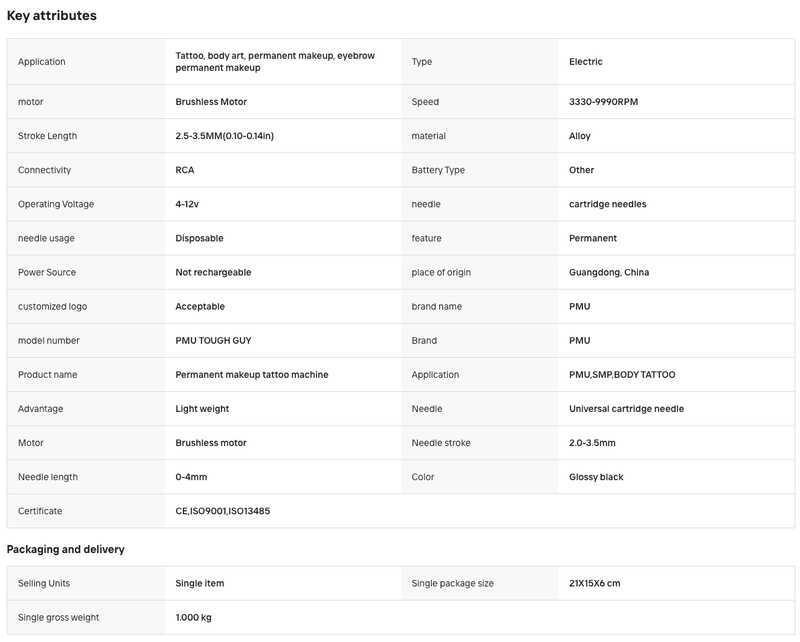Click the Packaging and delivery heading

tap(65, 549)
